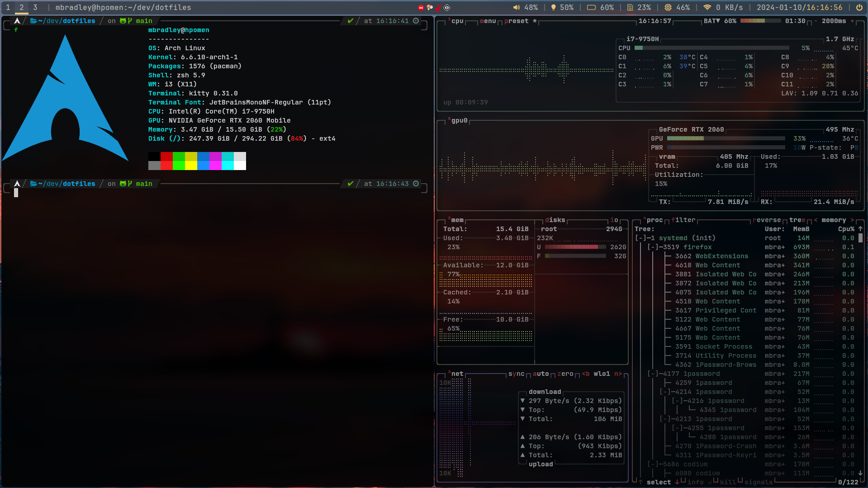Viewport: 868px width, 488px height.
Task: Click the clock icon beside 16:16:41
Action: [x=416, y=21]
